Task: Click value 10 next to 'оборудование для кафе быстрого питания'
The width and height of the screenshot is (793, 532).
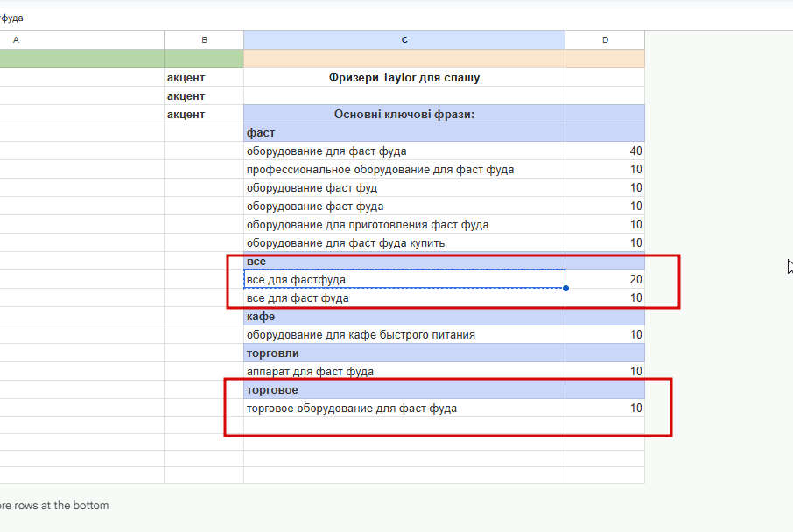Action: pos(605,335)
